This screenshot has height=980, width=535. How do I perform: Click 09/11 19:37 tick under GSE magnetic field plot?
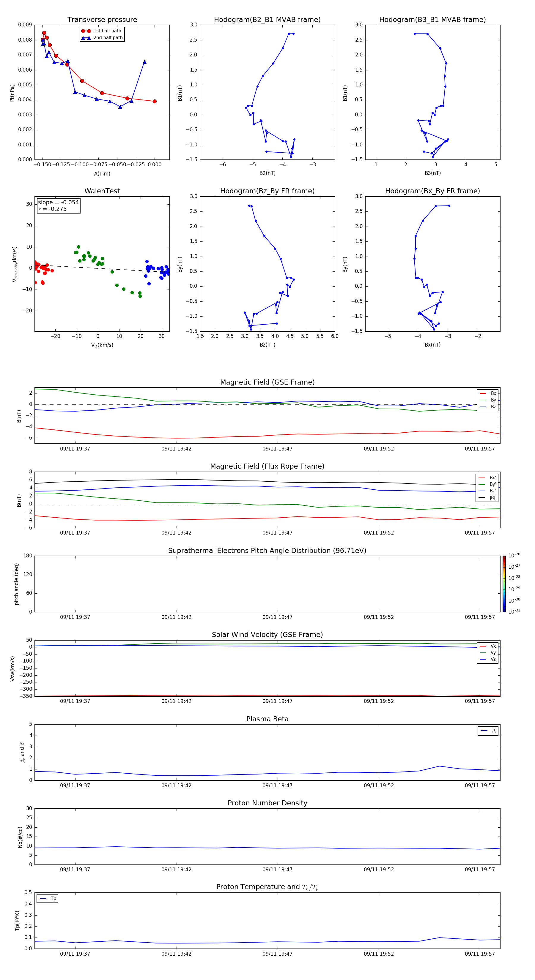tap(75, 448)
